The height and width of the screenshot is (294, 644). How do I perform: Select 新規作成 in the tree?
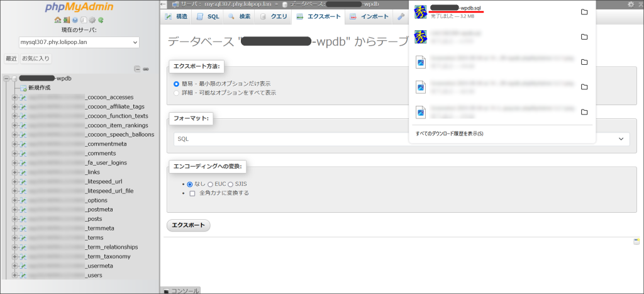coord(40,88)
